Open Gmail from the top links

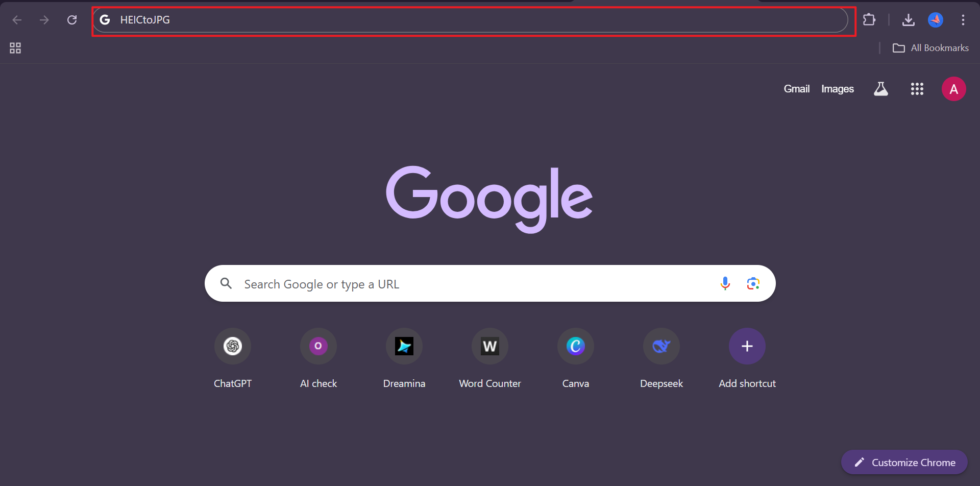(x=796, y=88)
